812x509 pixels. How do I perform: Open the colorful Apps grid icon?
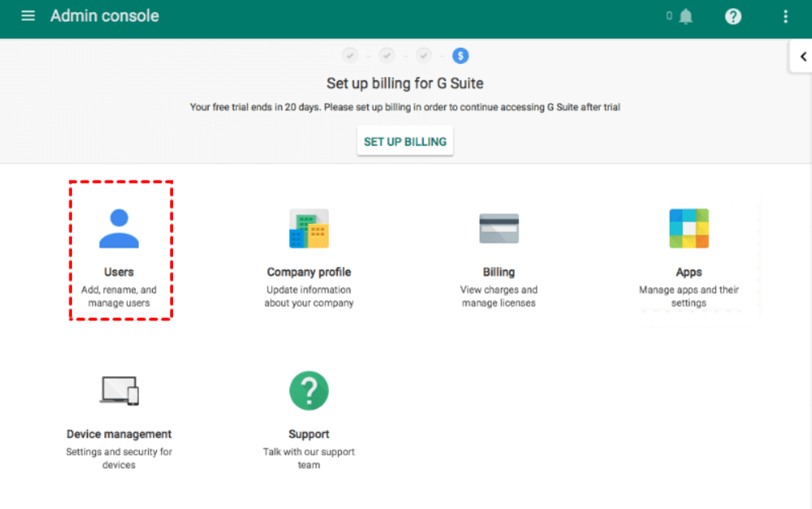click(689, 228)
